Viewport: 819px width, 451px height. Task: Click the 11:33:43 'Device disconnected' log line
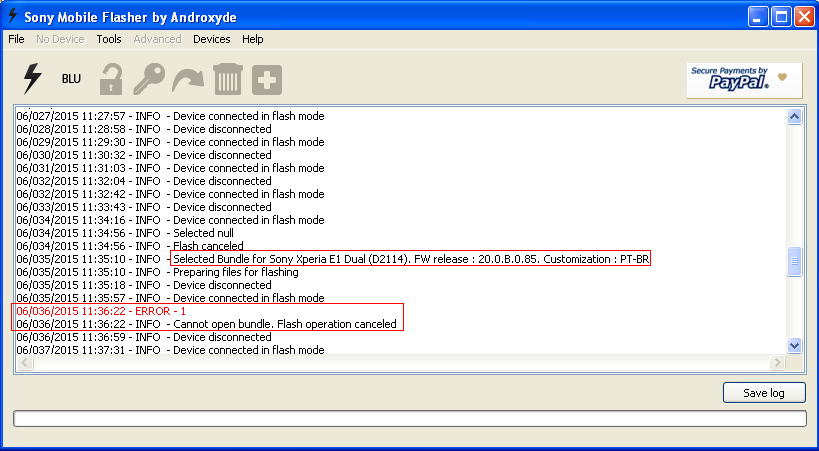(144, 207)
